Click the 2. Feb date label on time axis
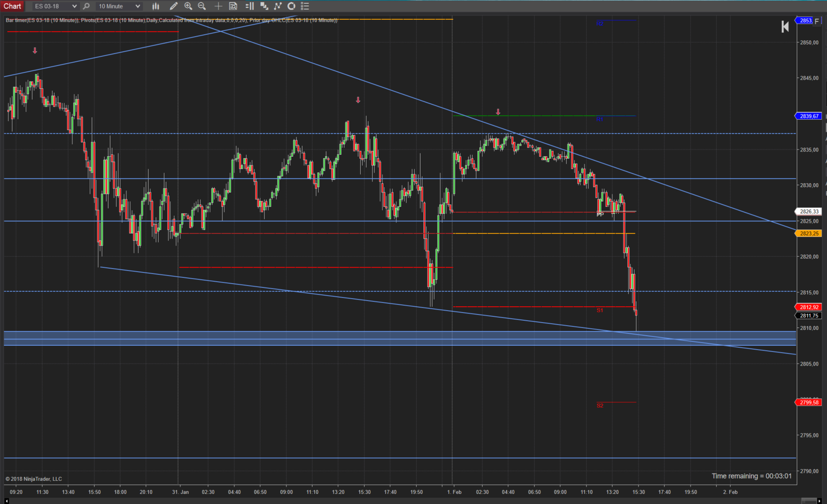827x504 pixels. 730,492
